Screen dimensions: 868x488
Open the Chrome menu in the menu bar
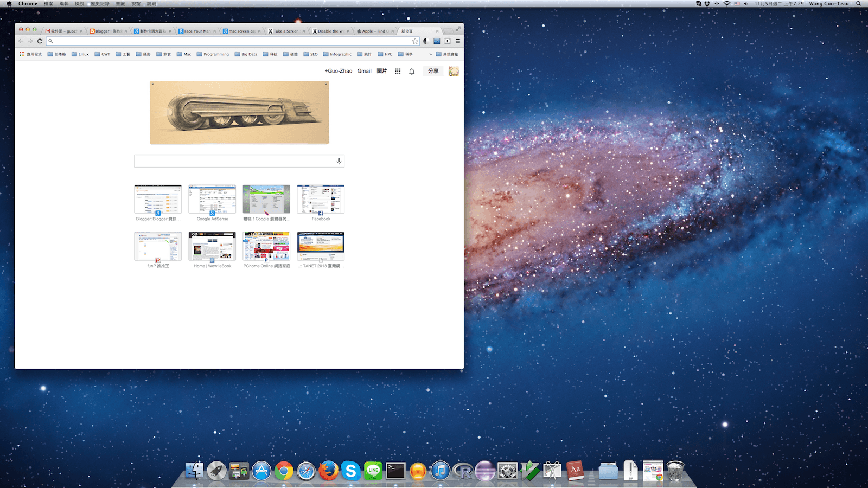28,4
